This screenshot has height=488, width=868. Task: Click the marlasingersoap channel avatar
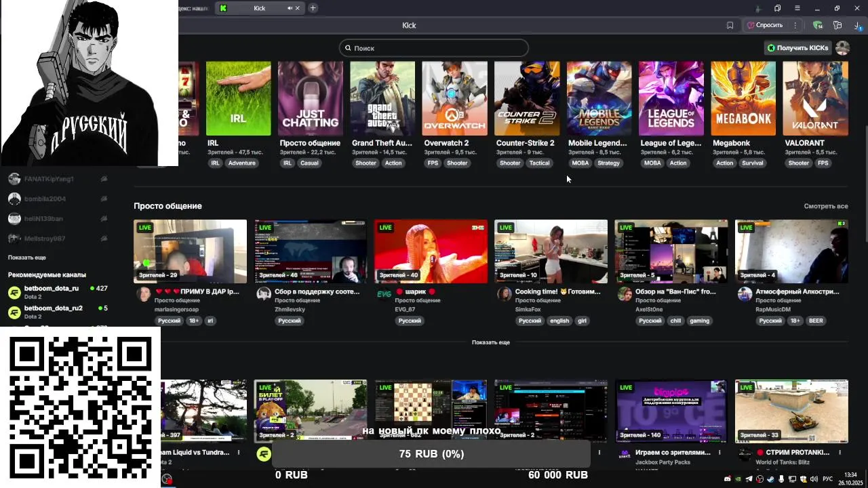[x=144, y=293]
